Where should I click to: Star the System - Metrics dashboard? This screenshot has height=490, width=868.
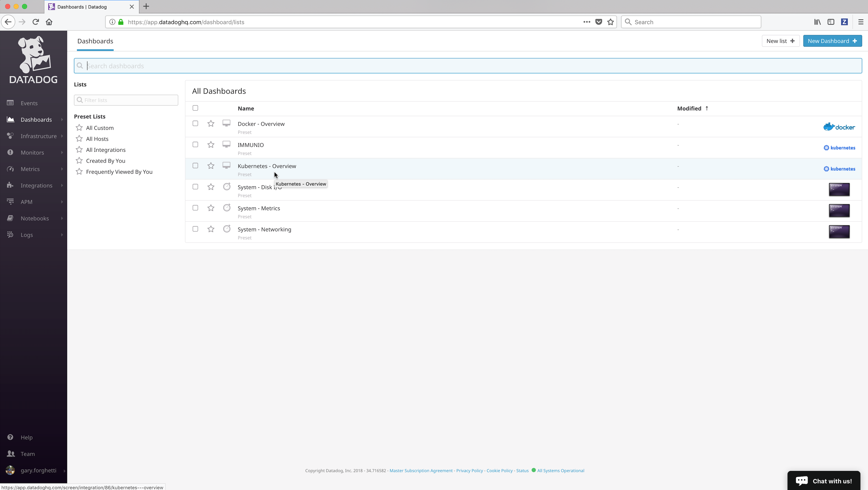coord(211,208)
